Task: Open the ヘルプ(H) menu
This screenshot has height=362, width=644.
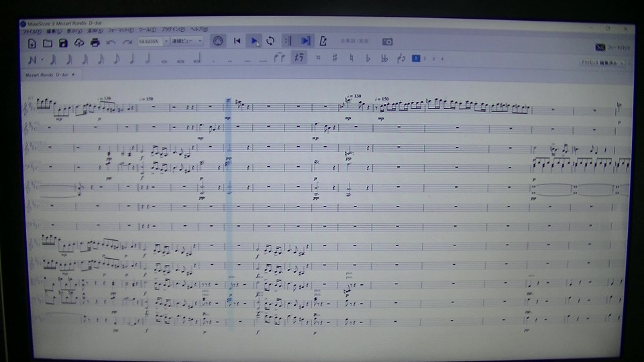Action: tap(199, 29)
